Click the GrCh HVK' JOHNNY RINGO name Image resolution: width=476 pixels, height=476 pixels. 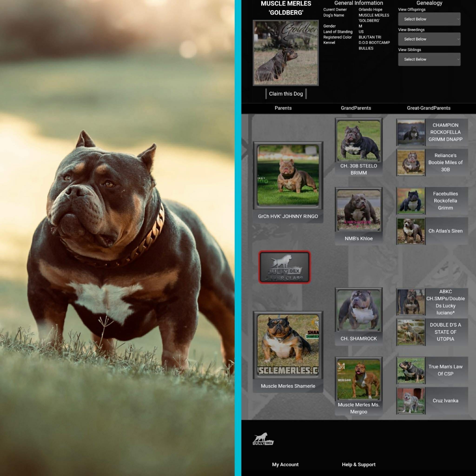click(x=288, y=216)
